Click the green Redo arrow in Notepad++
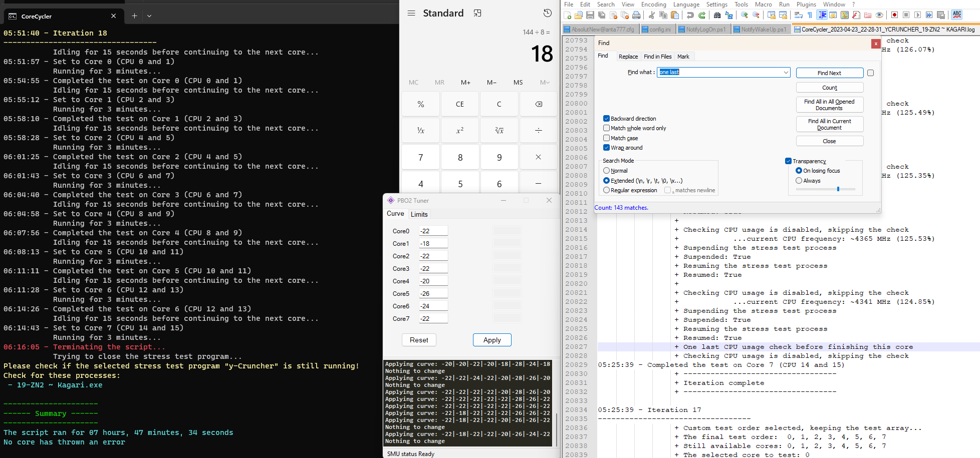 (x=702, y=15)
